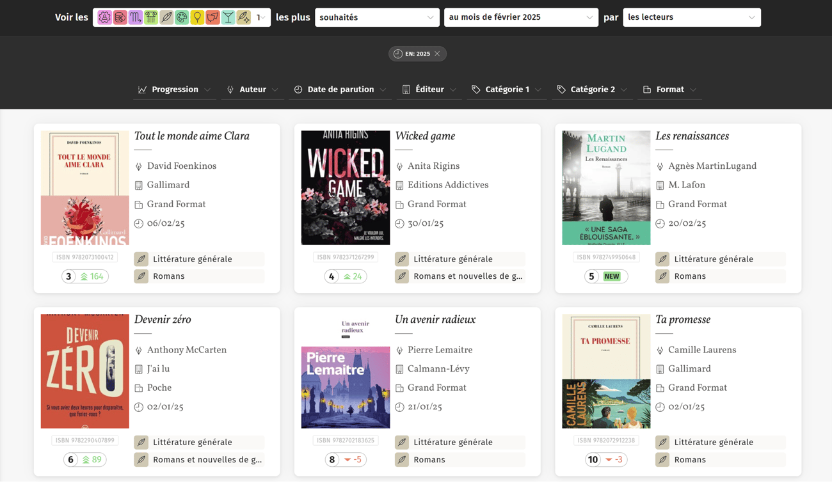Select the green column category icon
832x504 pixels.
pos(150,17)
